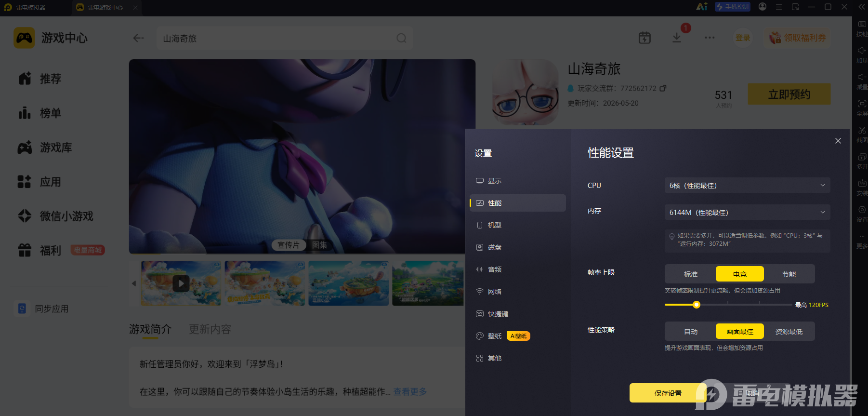The height and width of the screenshot is (416, 868).
Task: Switch to the 更新内容 tab
Action: pos(210,329)
